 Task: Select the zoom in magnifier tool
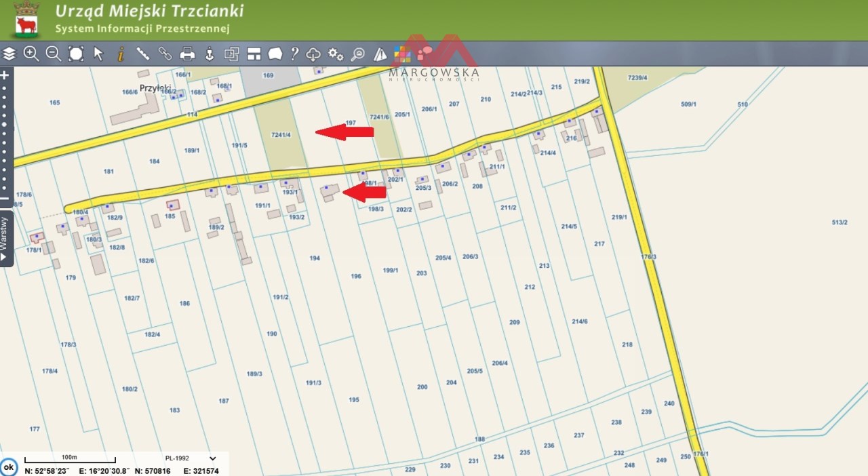[31, 54]
